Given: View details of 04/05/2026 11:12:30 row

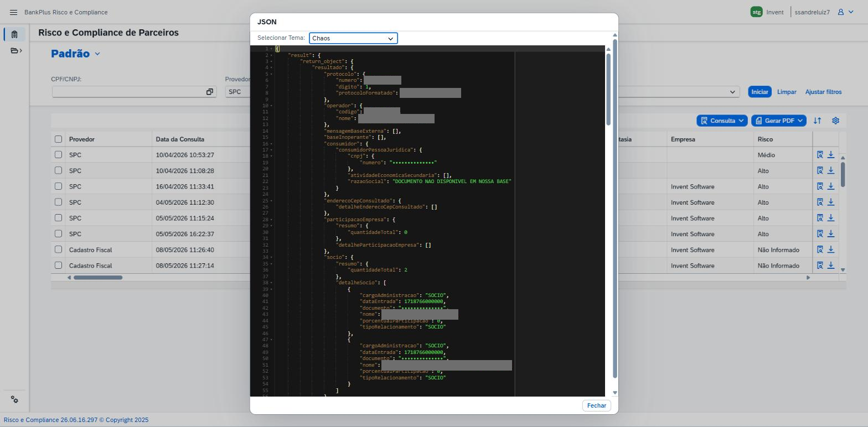Looking at the screenshot, I should (x=820, y=202).
